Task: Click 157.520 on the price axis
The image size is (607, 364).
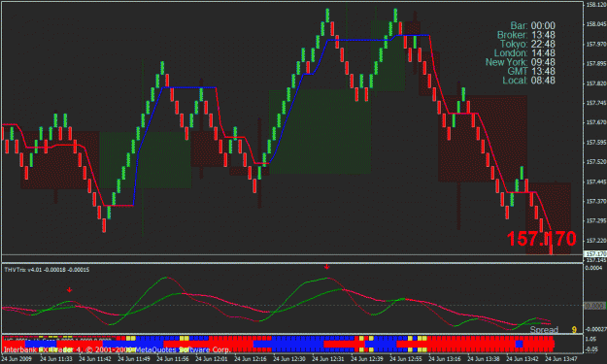Action: [595, 162]
